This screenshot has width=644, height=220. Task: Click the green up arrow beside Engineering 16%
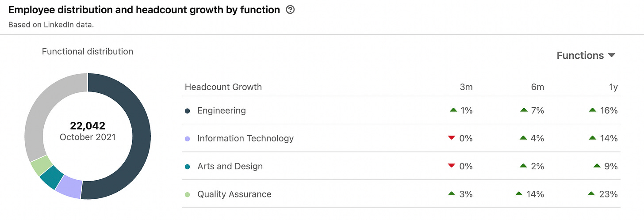click(x=593, y=110)
